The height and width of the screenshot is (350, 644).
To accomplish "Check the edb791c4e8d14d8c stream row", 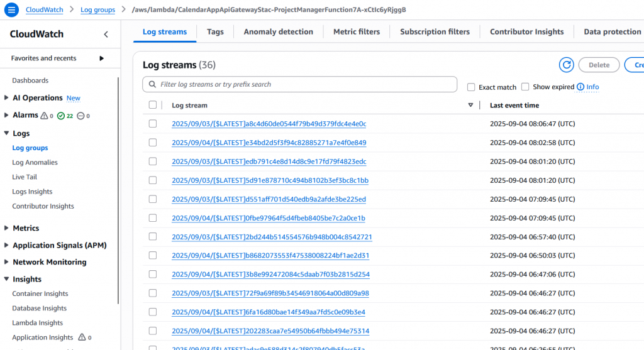I will pyautogui.click(x=153, y=161).
